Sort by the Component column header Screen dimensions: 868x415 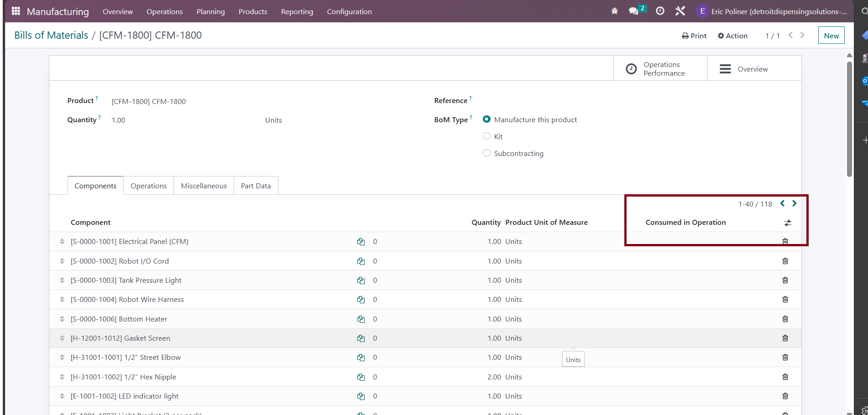tap(91, 222)
